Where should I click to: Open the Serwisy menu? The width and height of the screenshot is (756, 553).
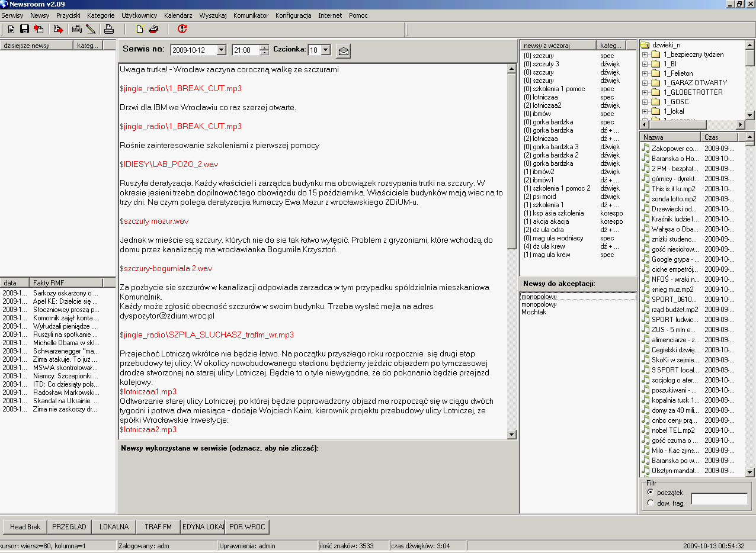(x=12, y=15)
